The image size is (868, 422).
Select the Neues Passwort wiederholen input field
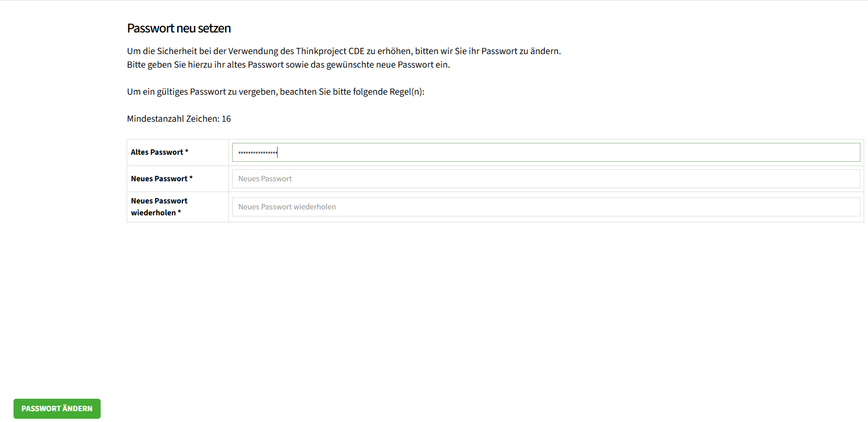tap(546, 207)
